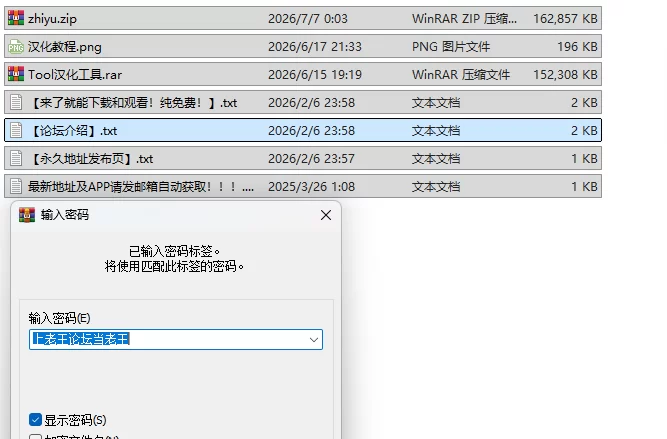Select the Tool汉化工具.rar file name

pyautogui.click(x=75, y=75)
